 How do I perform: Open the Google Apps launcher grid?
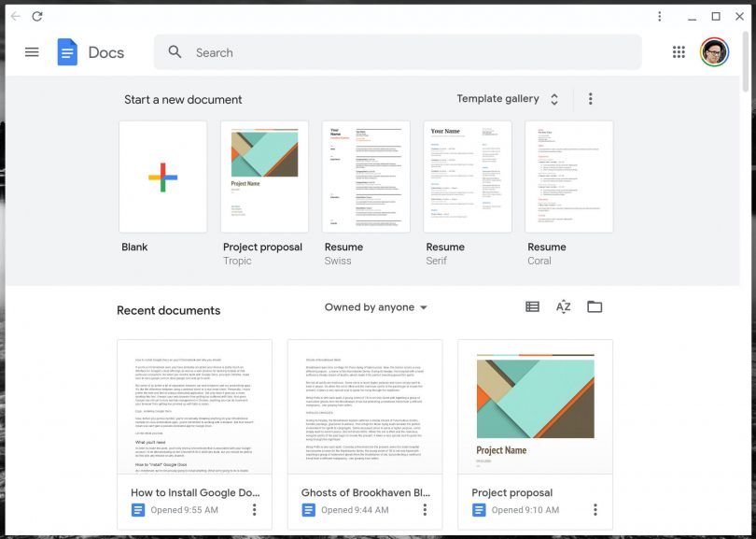pyautogui.click(x=679, y=51)
